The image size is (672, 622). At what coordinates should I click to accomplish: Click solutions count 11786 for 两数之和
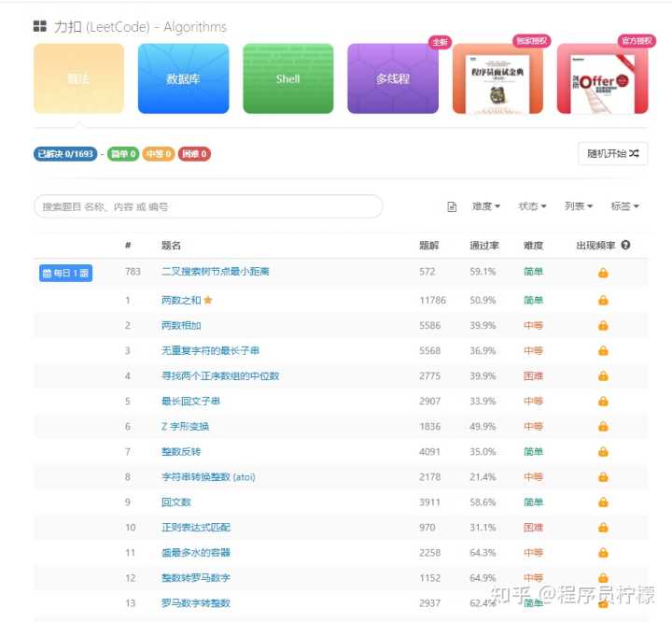(x=432, y=301)
